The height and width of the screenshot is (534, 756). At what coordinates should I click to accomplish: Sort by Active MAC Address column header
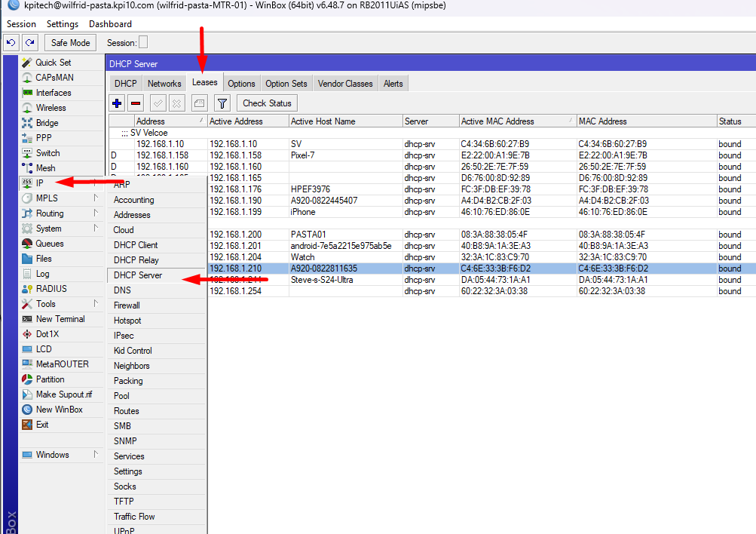tap(518, 121)
